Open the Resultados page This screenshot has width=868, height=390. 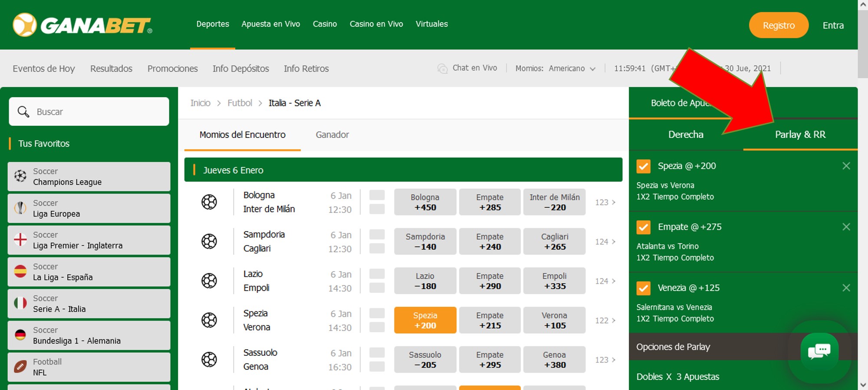point(111,69)
